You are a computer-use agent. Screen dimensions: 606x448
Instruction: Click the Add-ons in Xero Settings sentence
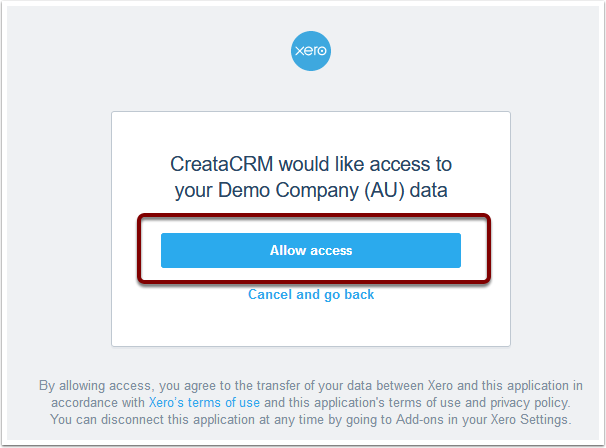(x=311, y=419)
